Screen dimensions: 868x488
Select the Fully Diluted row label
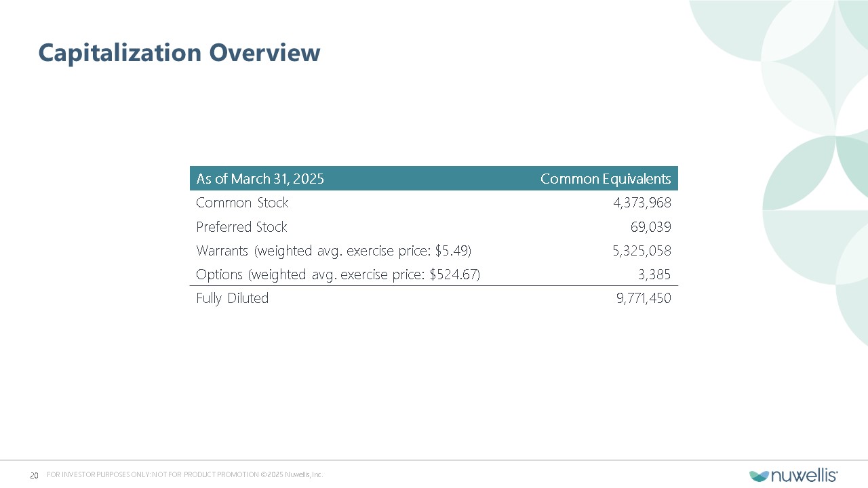pyautogui.click(x=232, y=298)
